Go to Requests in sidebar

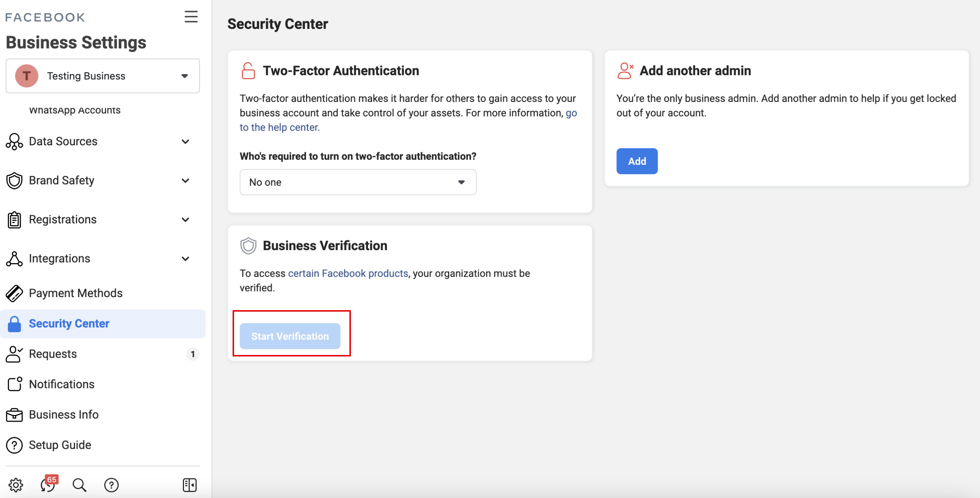(53, 353)
